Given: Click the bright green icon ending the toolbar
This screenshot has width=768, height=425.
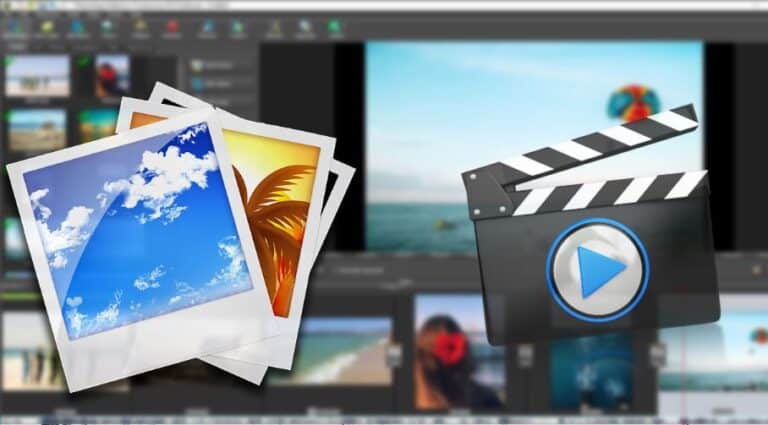Looking at the screenshot, I should pos(336,27).
